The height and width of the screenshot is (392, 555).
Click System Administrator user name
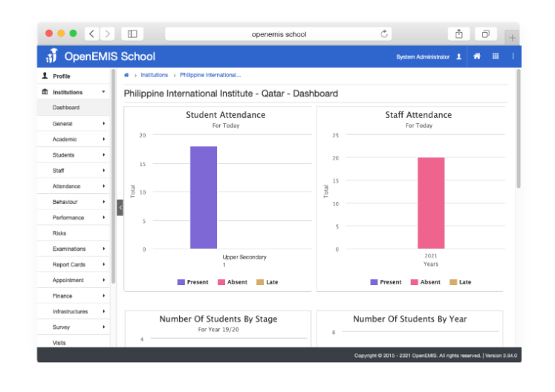[x=423, y=56]
